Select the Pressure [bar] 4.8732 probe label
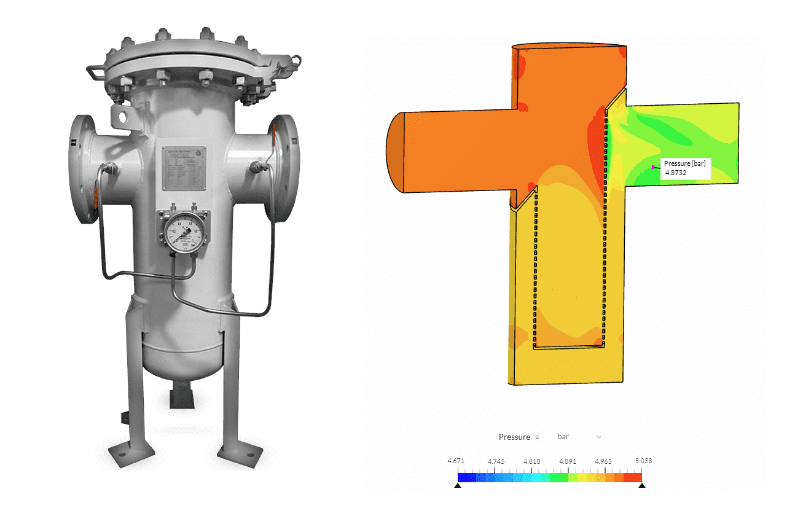The width and height of the screenshot is (795, 532). tap(684, 168)
